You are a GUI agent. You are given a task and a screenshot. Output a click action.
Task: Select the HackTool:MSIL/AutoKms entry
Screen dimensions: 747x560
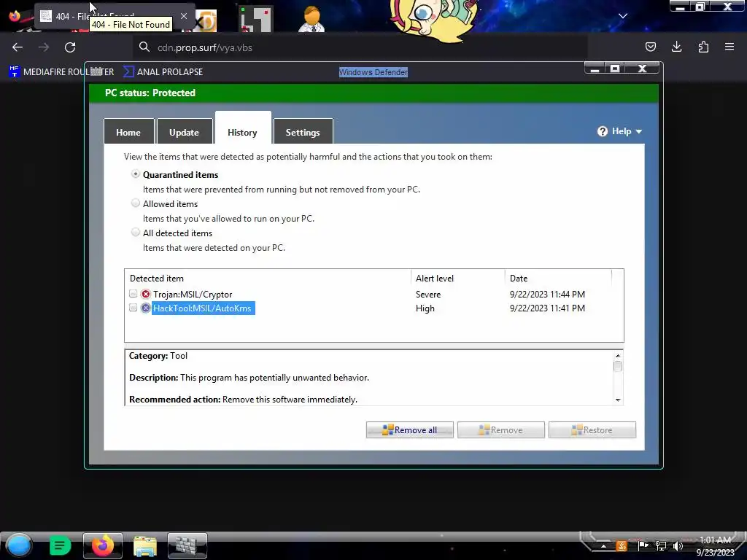point(203,308)
